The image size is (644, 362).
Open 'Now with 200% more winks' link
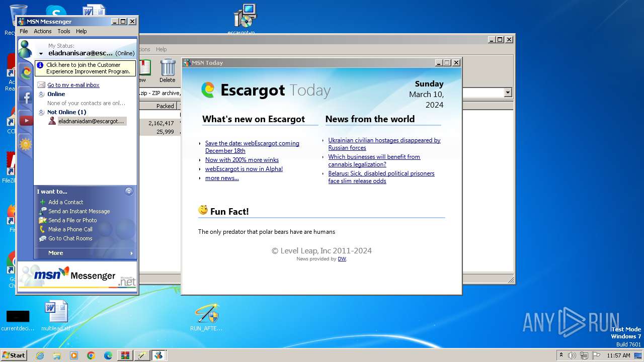(242, 160)
